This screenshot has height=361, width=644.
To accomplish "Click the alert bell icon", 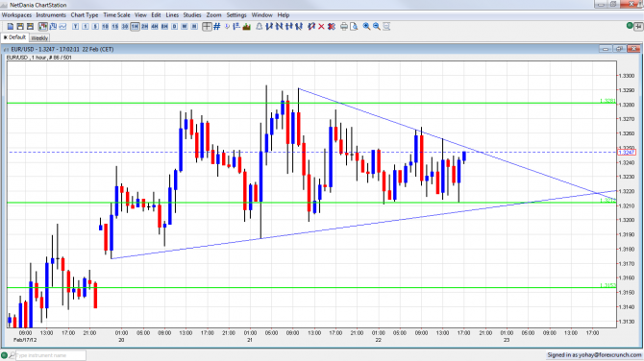I will pyautogui.click(x=260, y=27).
